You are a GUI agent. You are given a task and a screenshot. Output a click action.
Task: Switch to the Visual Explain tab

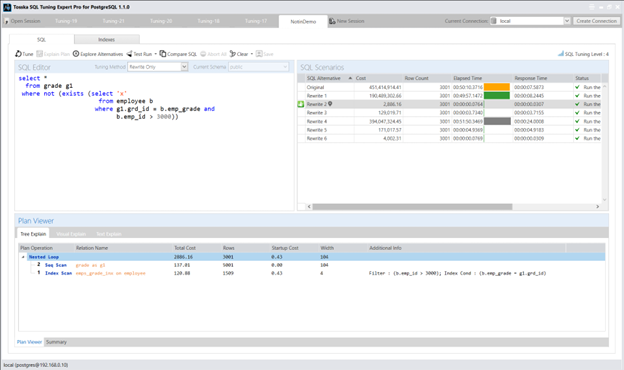[x=71, y=234]
